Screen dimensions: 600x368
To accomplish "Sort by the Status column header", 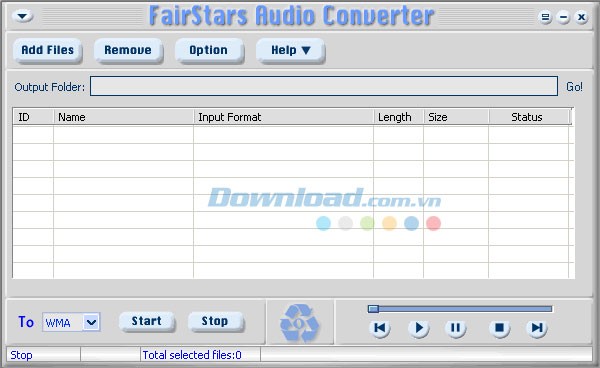I will (529, 117).
